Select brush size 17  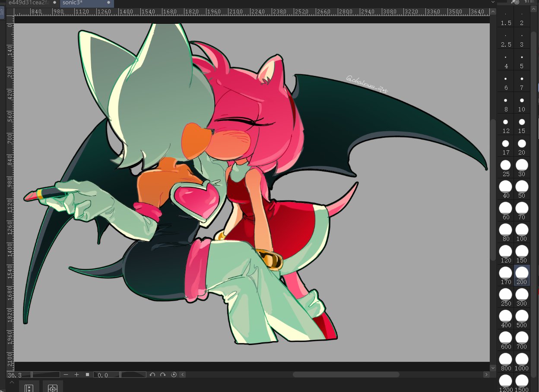(506, 146)
